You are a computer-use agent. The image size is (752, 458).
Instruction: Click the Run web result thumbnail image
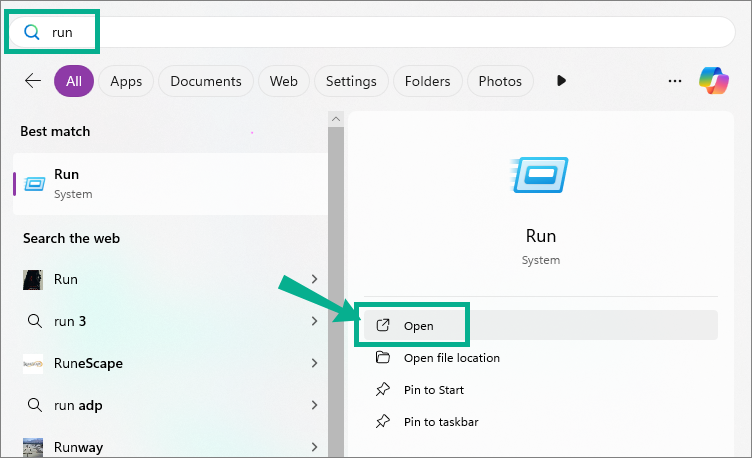pyautogui.click(x=33, y=280)
